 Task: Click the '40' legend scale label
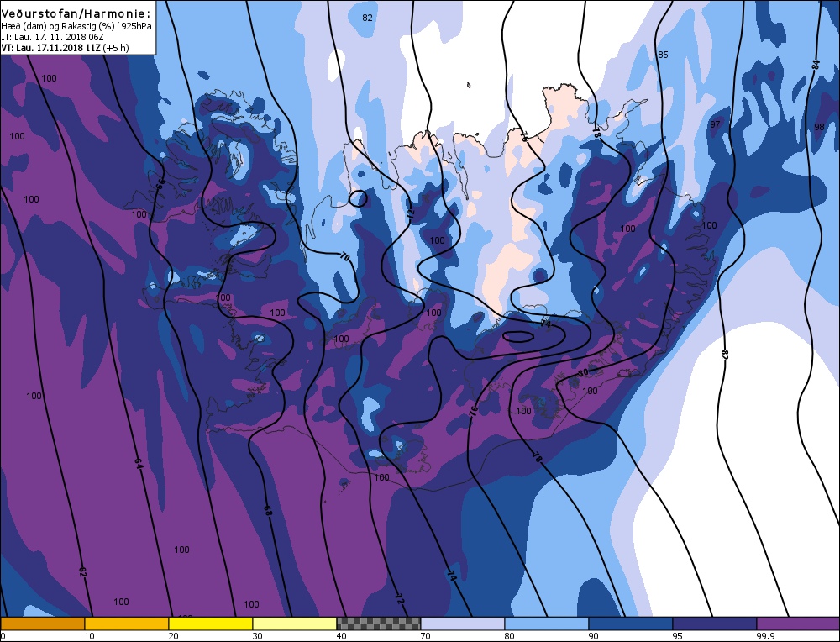(342, 636)
